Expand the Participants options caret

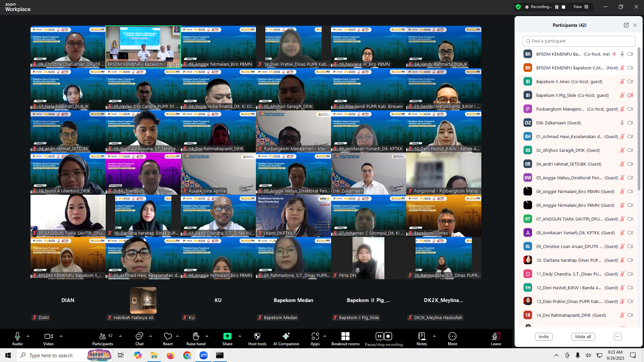point(120,336)
